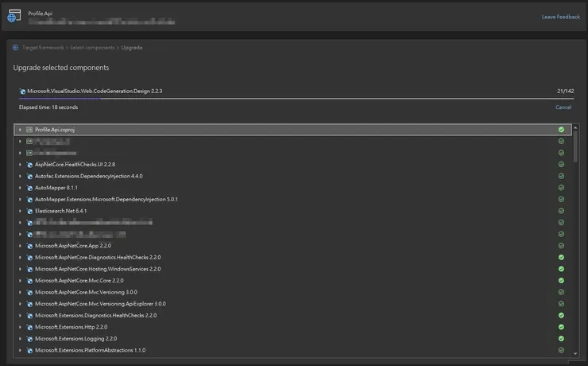Click the Microsoft.Extensions.Logging package icon

coord(29,339)
